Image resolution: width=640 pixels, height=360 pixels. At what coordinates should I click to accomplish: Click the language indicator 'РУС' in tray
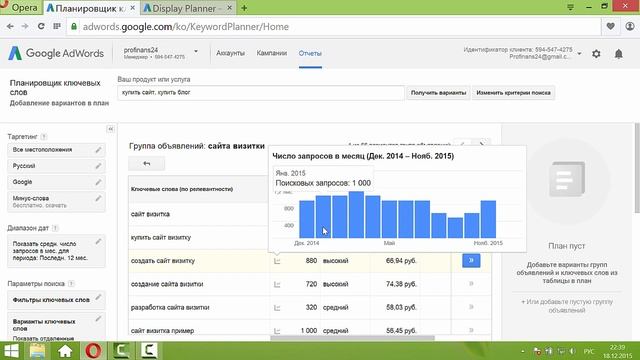589,351
